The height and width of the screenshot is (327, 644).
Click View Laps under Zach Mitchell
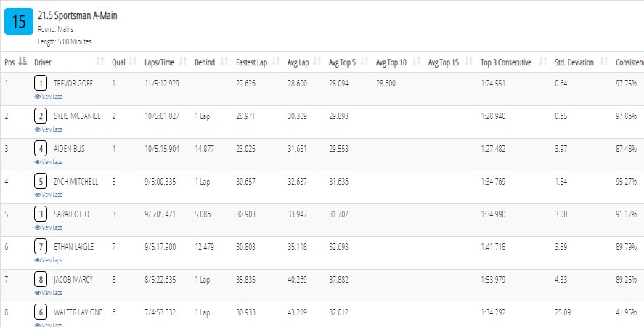(x=49, y=195)
